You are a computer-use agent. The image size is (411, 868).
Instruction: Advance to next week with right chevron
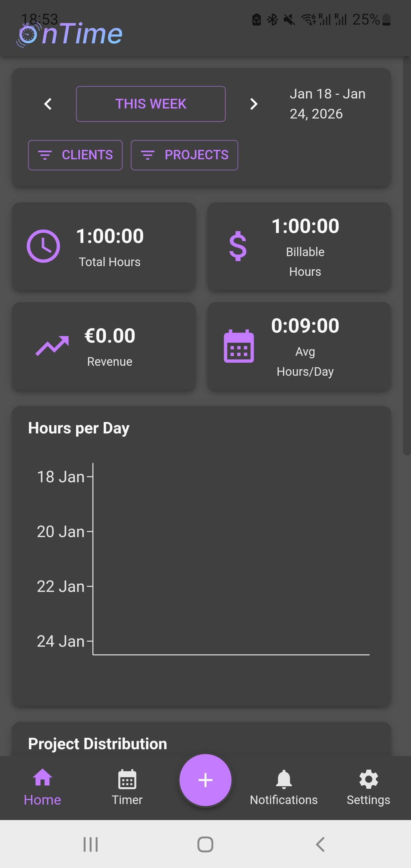point(254,104)
